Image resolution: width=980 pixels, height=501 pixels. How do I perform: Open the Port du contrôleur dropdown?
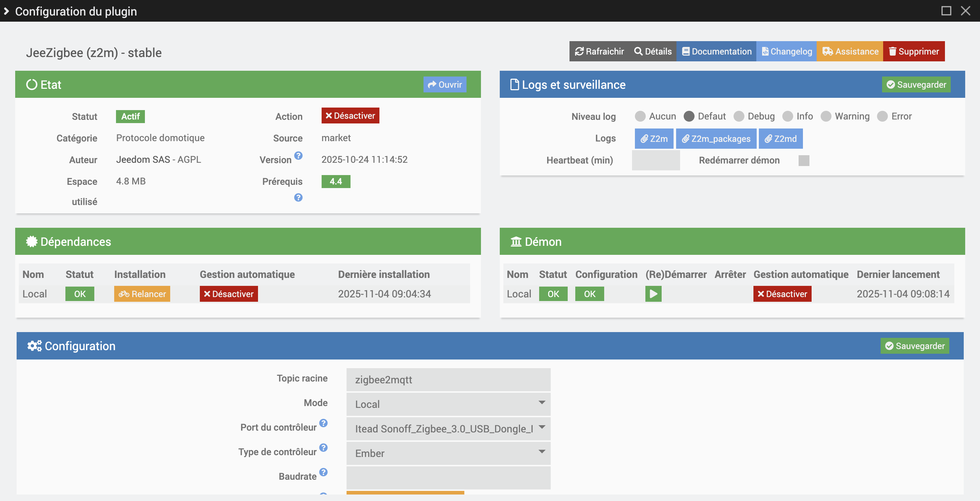448,428
